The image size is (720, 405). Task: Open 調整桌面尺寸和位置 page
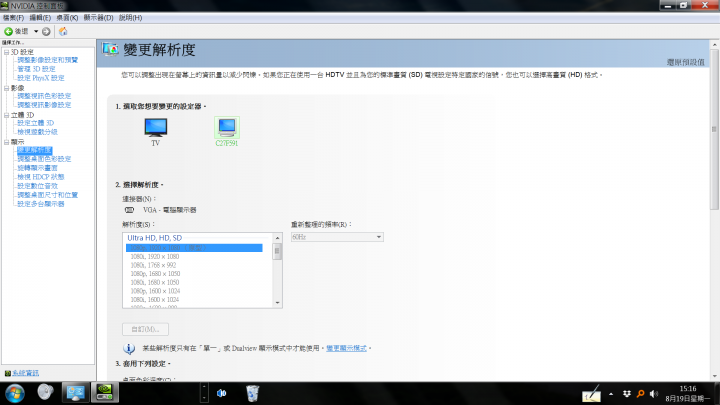pos(47,195)
